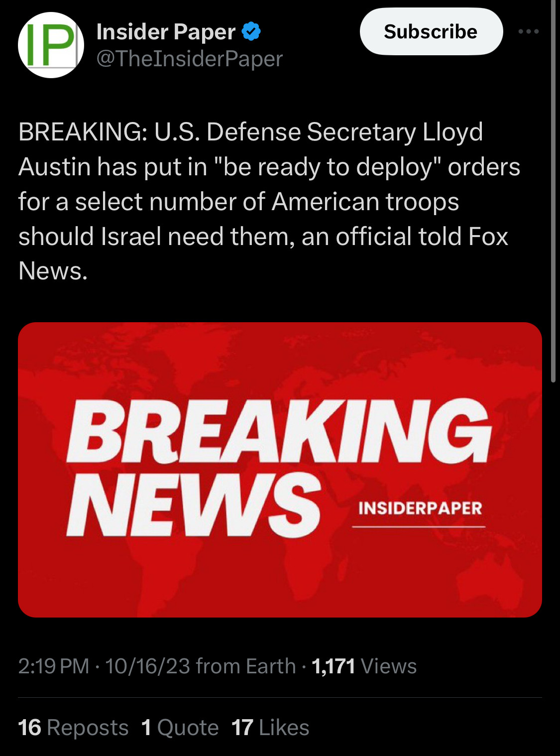
Task: Tap "Fox News." at the tweet's end
Action: (x=263, y=253)
